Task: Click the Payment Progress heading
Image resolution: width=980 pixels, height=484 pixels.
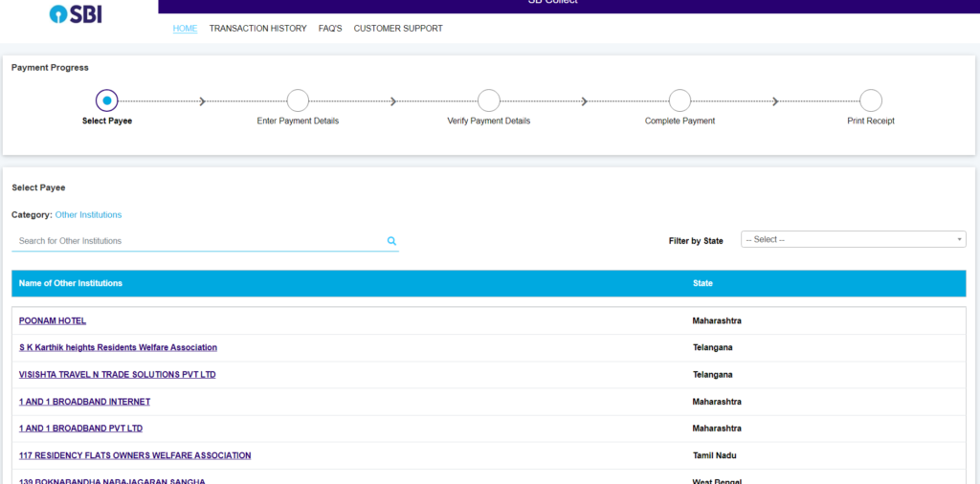Action: (x=50, y=68)
